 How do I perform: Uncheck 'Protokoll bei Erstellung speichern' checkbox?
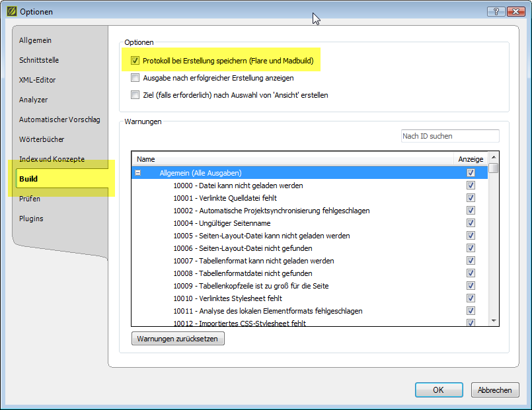point(135,61)
